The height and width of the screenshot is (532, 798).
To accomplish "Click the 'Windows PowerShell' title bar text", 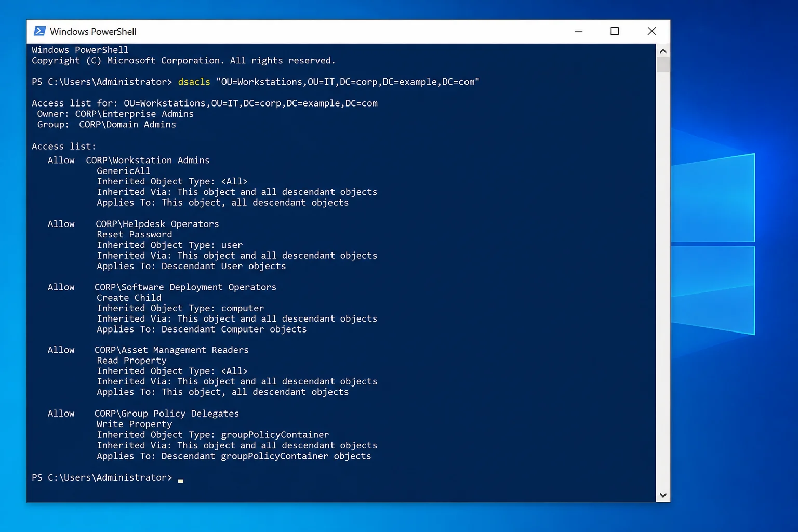I will pyautogui.click(x=93, y=31).
